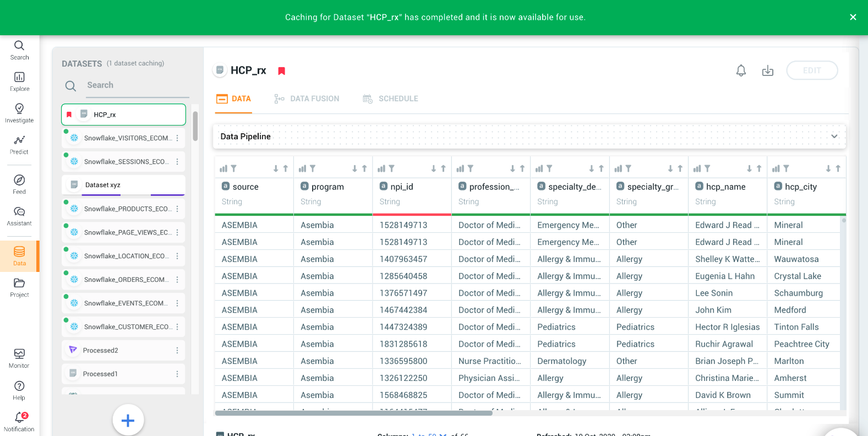Click the alerts bell icon
Screen dimensions: 868x436
[741, 70]
